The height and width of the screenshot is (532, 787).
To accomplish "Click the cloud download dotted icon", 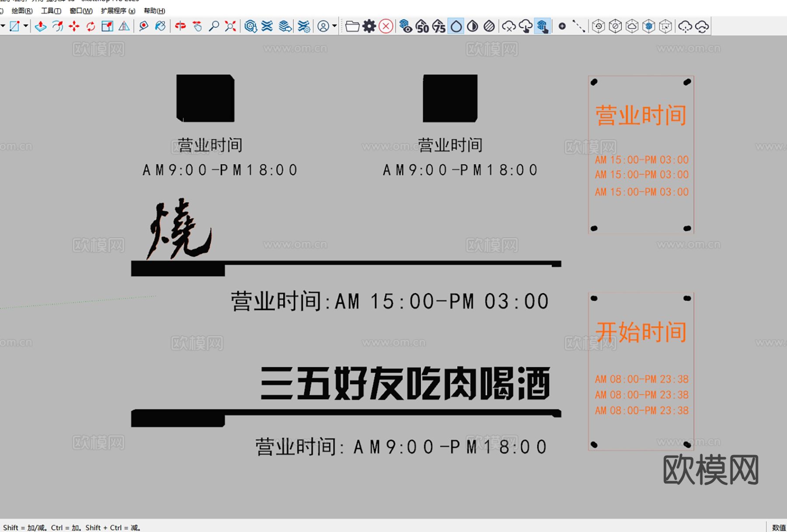I will point(685,26).
